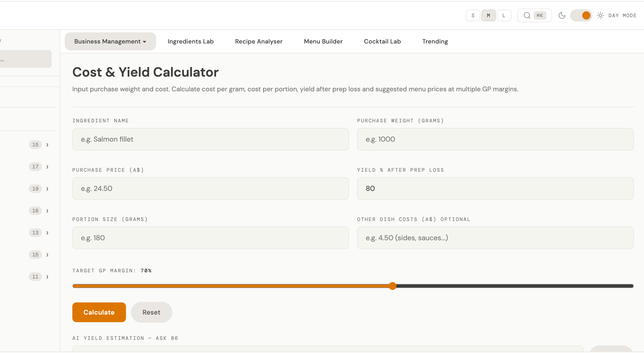644x353 pixels.
Task: Click the moon icon in the header
Action: 562,15
